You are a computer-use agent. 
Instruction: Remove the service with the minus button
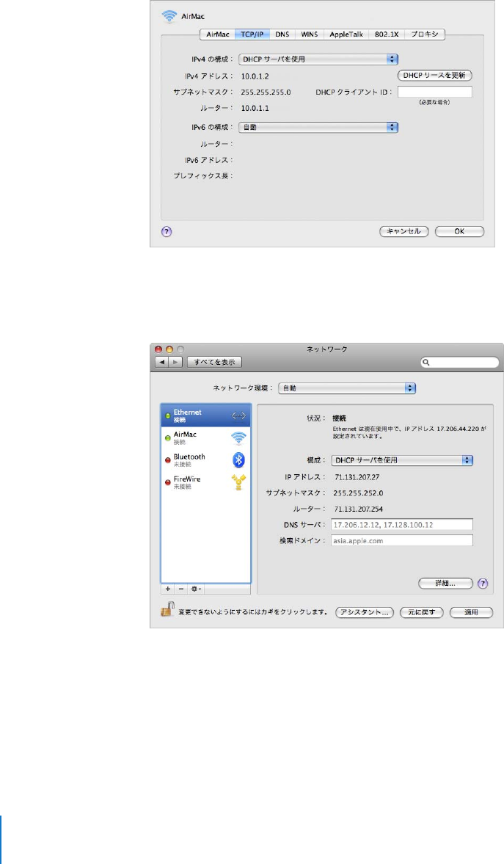pos(180,589)
